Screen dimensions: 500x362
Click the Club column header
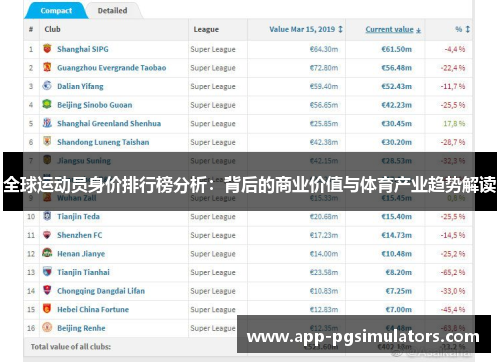52,29
